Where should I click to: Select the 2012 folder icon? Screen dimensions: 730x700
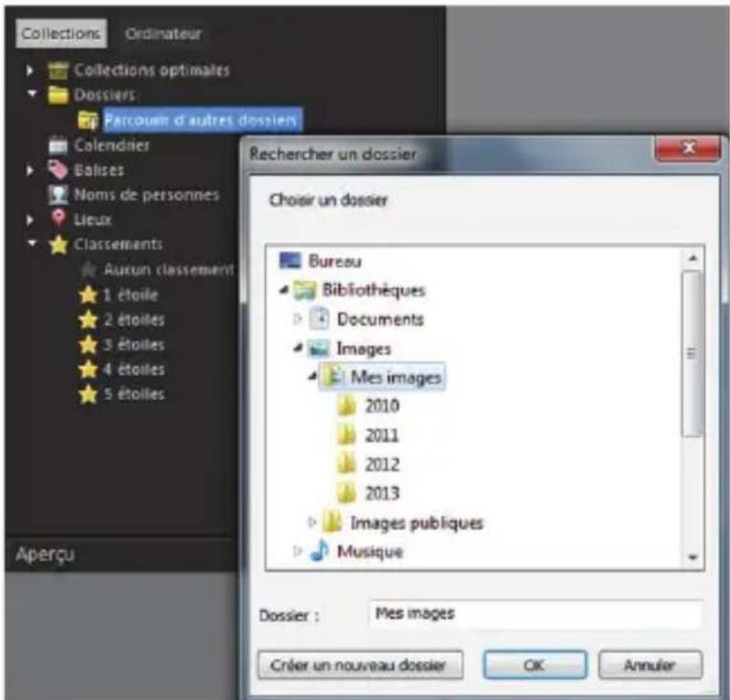[x=345, y=464]
